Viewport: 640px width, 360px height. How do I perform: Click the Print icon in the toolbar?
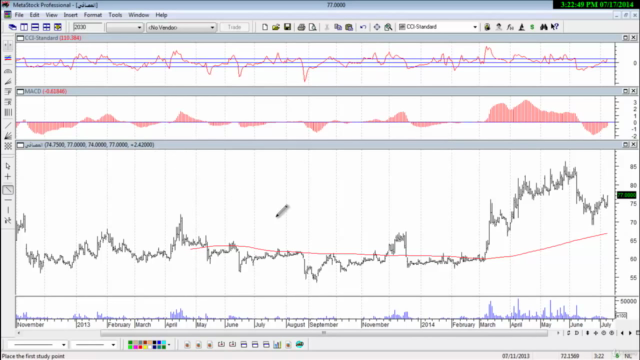(x=301, y=27)
